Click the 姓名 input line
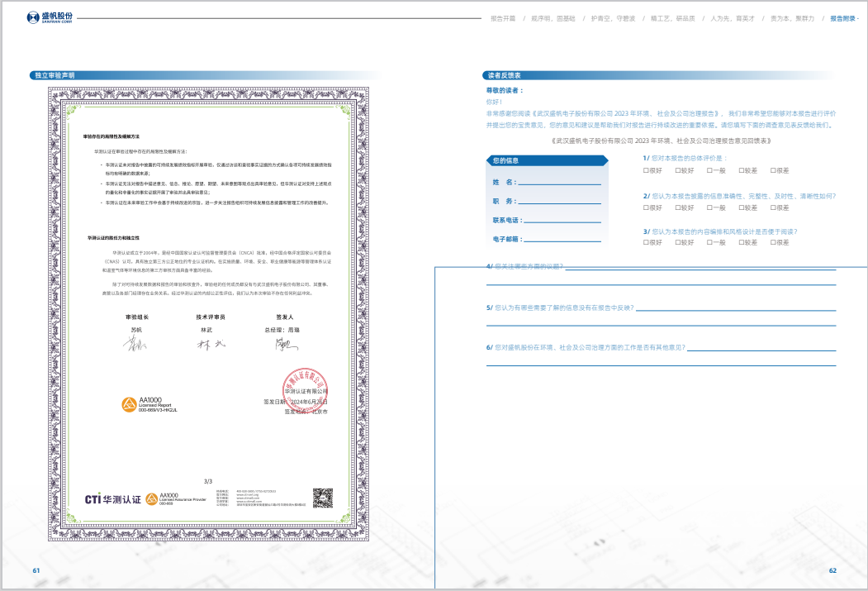 point(560,182)
